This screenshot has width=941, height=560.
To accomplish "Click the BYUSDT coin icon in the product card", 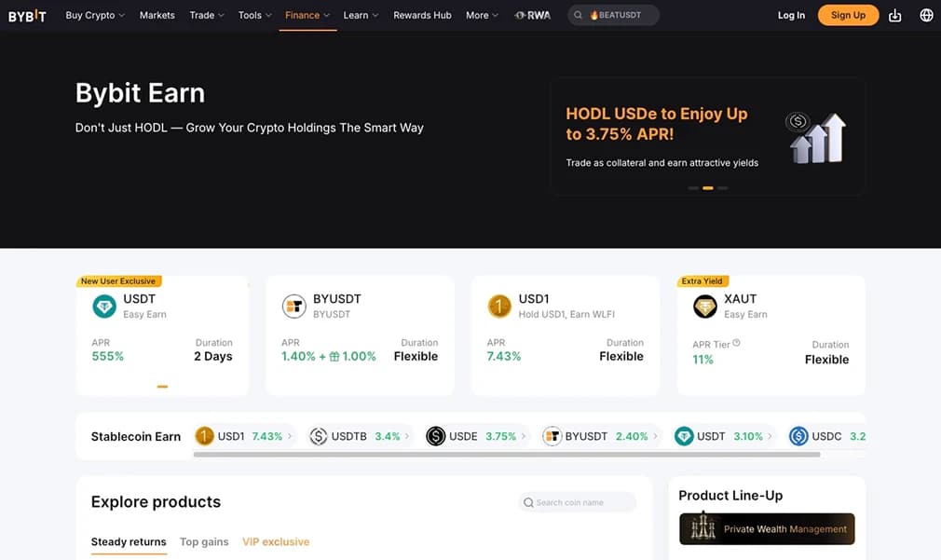I will (x=294, y=307).
